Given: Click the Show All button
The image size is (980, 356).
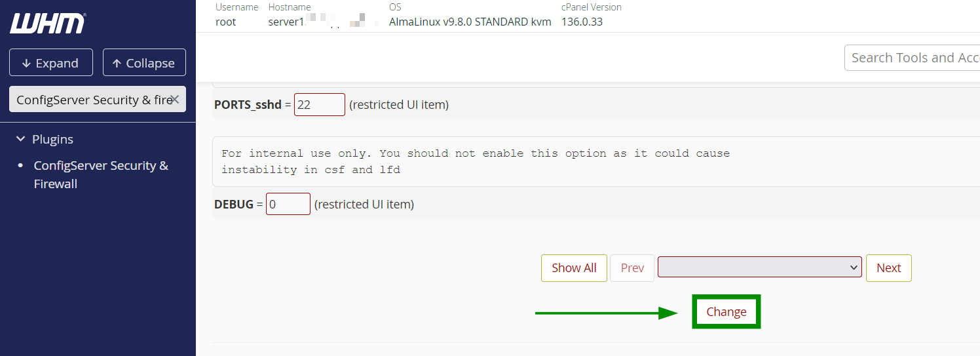Looking at the screenshot, I should coord(574,268).
